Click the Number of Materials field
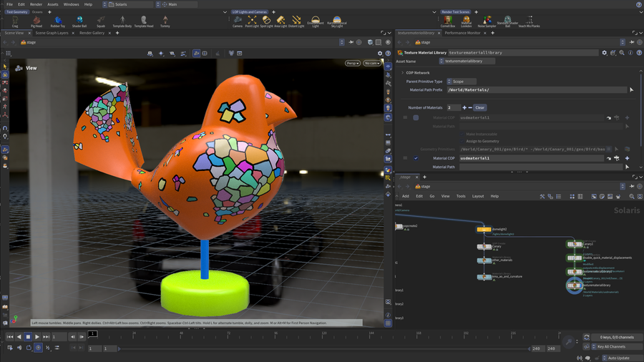Viewport: 644px width, 362px height. [x=454, y=107]
